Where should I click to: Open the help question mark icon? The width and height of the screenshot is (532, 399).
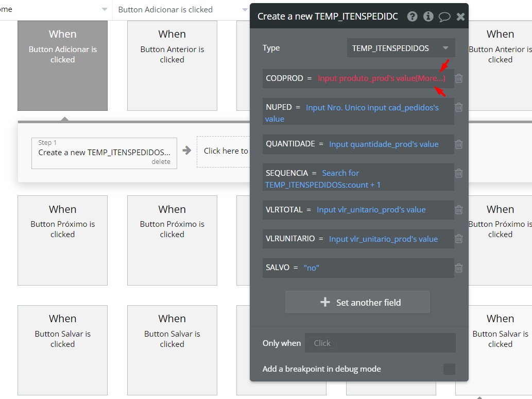(412, 16)
